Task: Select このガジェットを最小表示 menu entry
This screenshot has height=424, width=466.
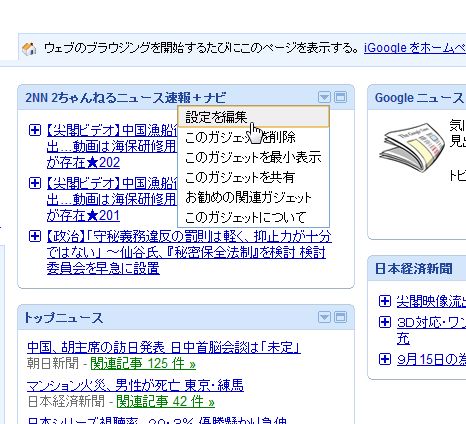Action: (254, 157)
